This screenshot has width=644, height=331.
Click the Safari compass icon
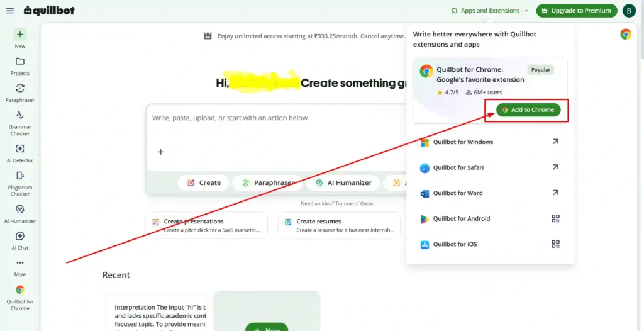425,168
